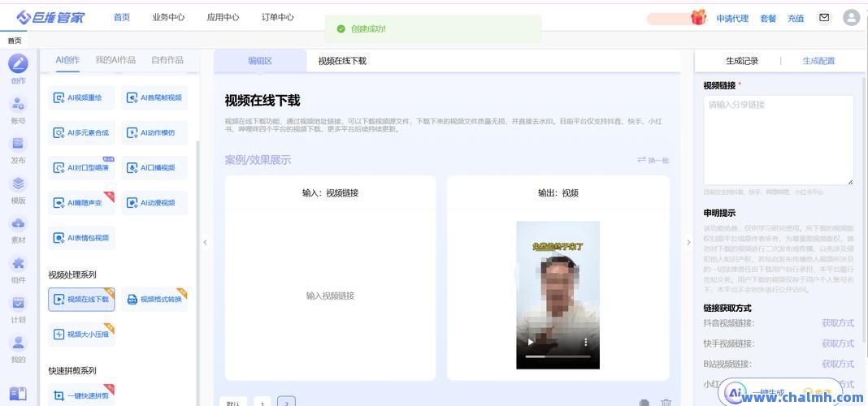Select the 一键快速拼剪 tool
This screenshot has height=406, width=868.
[81, 395]
